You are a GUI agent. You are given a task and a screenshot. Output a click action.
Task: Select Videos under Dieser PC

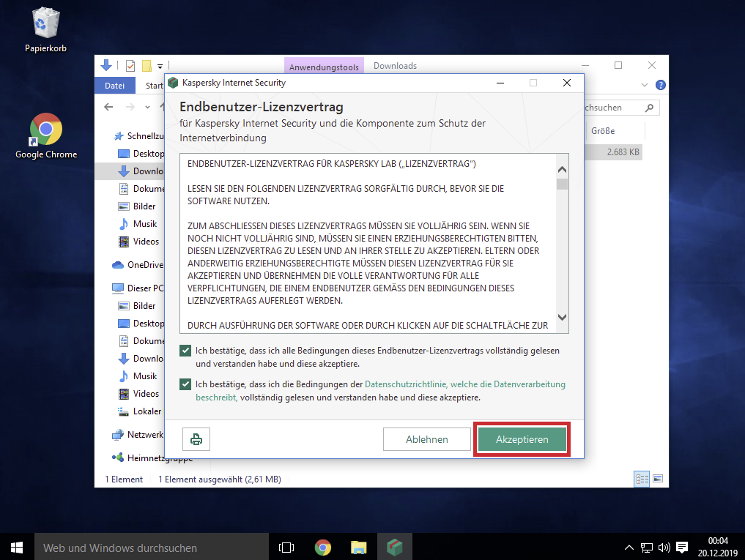138,394
